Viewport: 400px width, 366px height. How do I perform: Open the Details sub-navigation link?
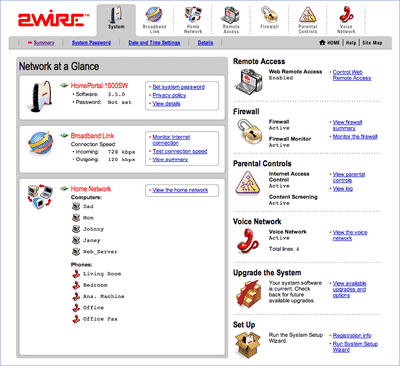(205, 43)
